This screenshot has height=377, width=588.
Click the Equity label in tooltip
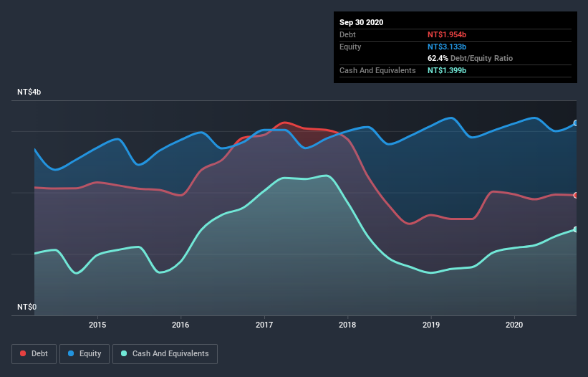coord(350,47)
